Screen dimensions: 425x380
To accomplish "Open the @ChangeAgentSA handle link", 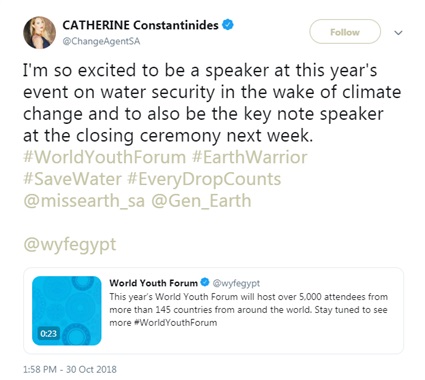I will 101,41.
